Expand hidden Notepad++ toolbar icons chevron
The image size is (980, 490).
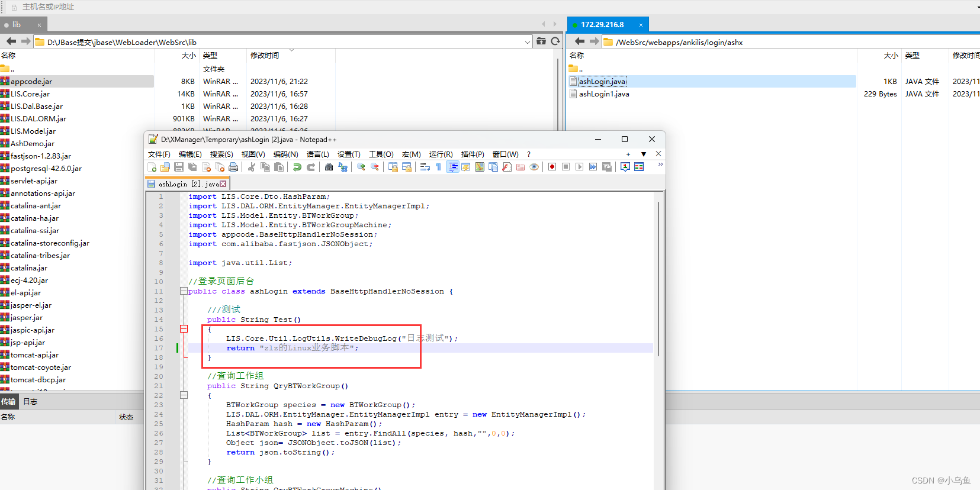[x=660, y=165]
